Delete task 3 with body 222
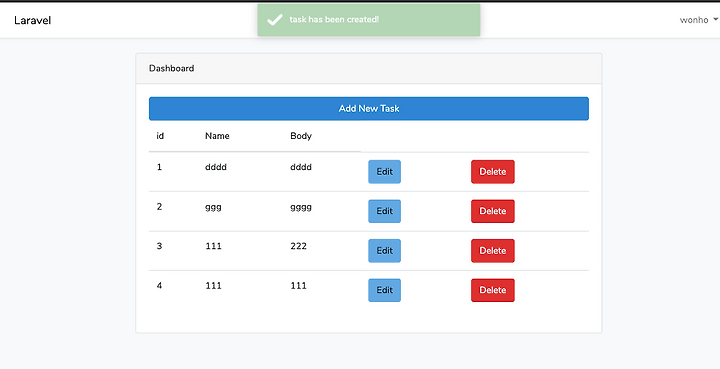720x369 pixels. 493,251
